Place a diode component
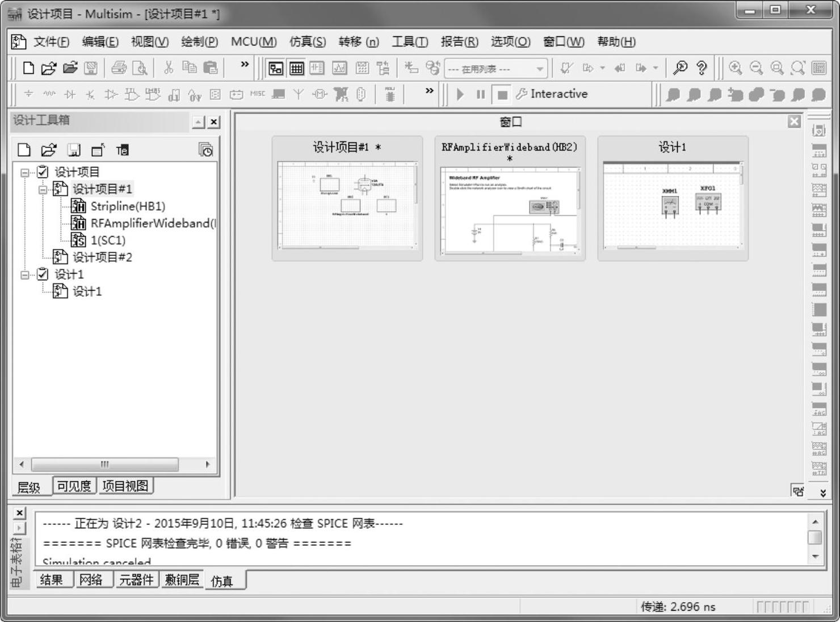840x622 pixels. pos(70,94)
